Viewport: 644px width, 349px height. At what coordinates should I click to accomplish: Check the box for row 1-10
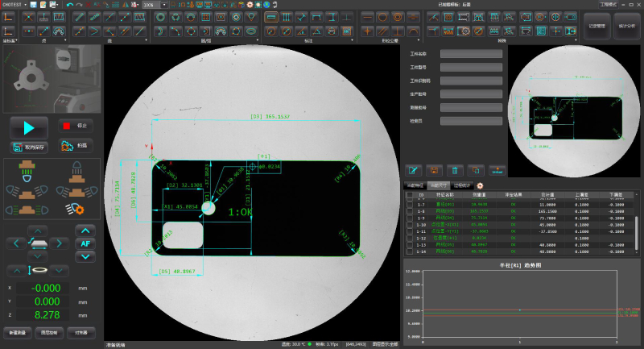[x=409, y=225]
